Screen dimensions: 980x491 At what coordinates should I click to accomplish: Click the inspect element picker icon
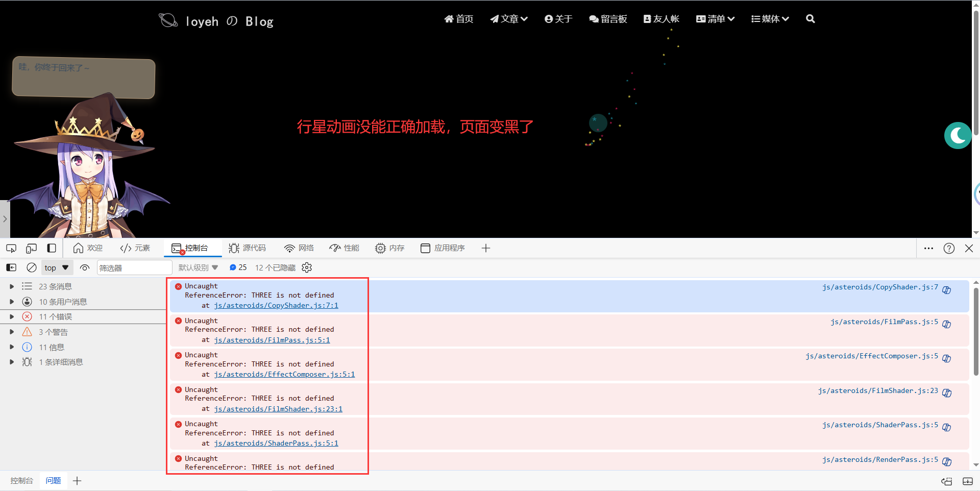11,248
